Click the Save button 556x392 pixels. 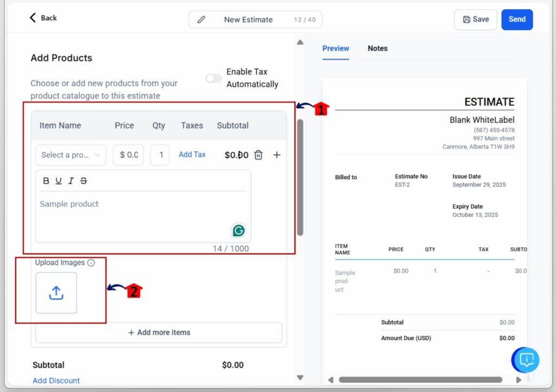[x=475, y=19]
